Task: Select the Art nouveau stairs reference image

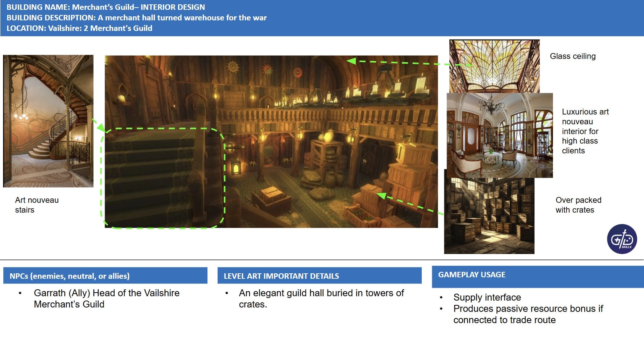Action: tap(48, 121)
